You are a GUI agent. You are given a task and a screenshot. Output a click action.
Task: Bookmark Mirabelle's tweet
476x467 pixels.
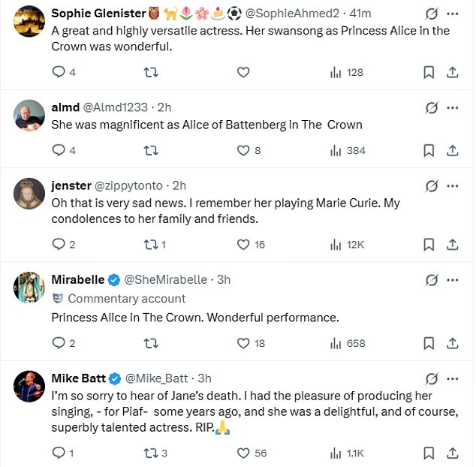coord(429,343)
